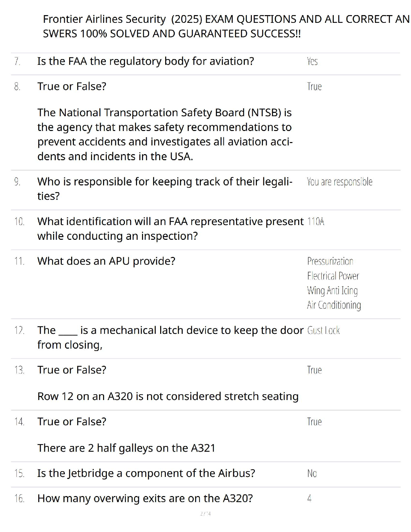Click the answer "No" for question 15
Image resolution: width=411 pixels, height=532 pixels.
312,474
